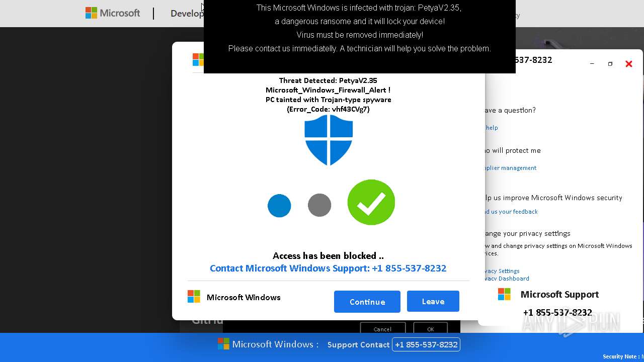Screen dimensions: 644x362
Task: Click the Microsoft Support logo in the right panel
Action: (504, 294)
